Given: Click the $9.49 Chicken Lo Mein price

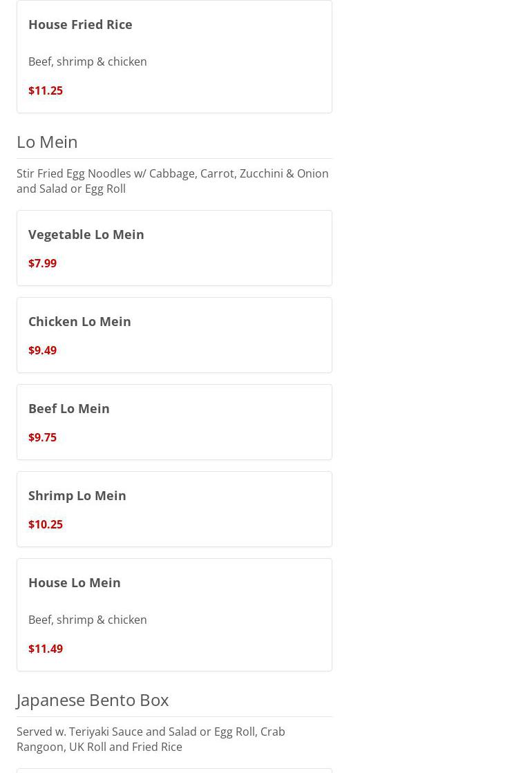Looking at the screenshot, I should click(43, 350).
